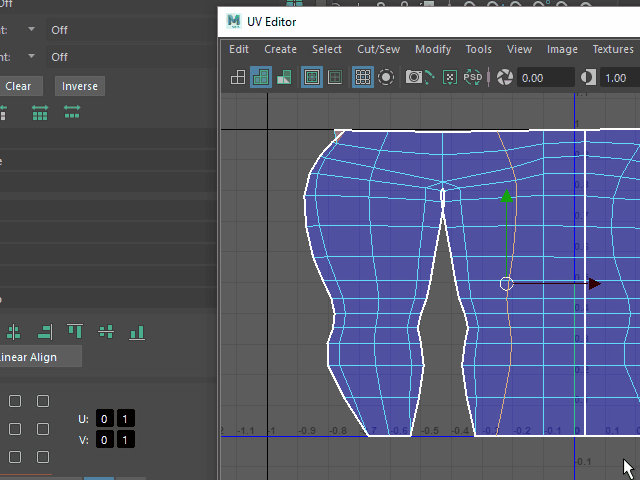Open the Modify menu
Viewport: 640px width, 480px height.
tap(433, 49)
